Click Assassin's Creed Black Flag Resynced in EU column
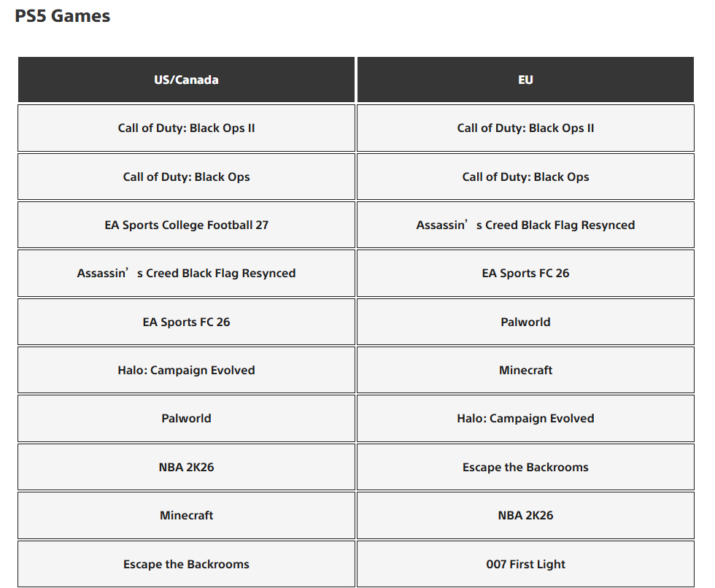Viewport: 715px width, 588px height. click(x=525, y=225)
